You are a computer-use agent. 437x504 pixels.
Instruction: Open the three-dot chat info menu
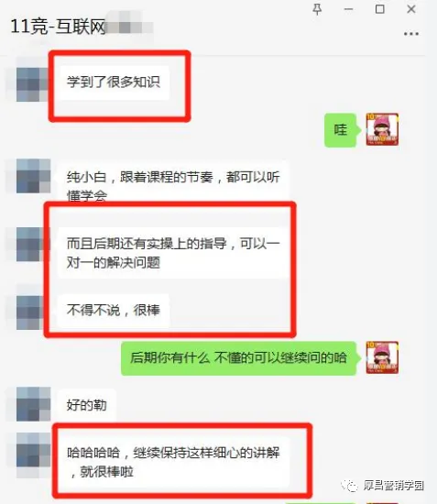coord(411,34)
